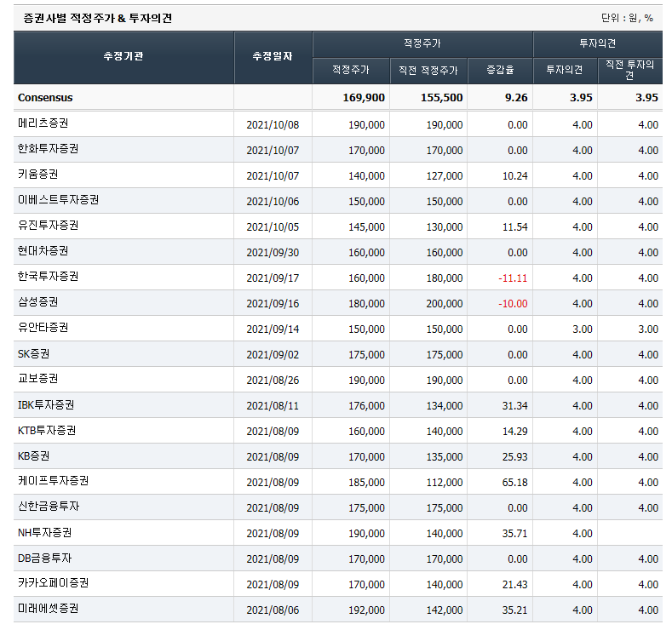Viewport: 672px width, 630px height.
Task: Click the date 2021/09/30
Action: 273,253
